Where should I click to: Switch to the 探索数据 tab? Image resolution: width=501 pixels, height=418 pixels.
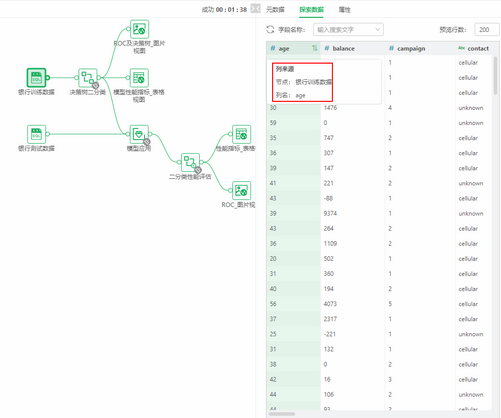(311, 10)
